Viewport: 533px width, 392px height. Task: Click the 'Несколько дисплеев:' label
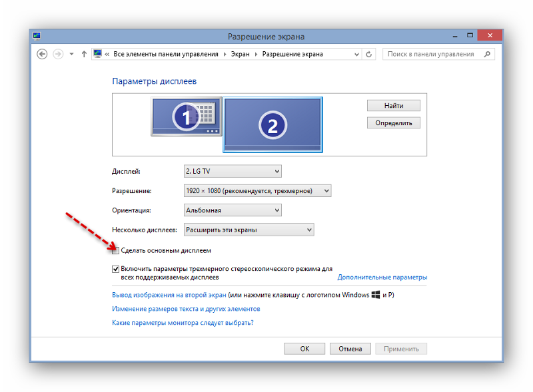(x=145, y=230)
